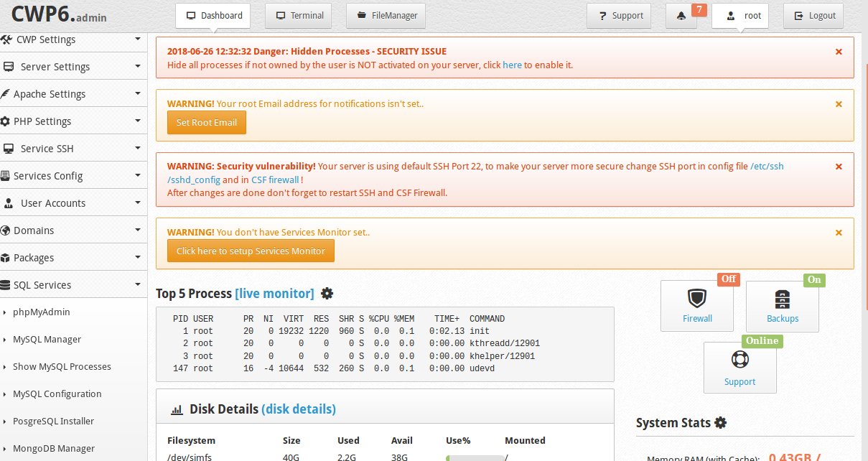The image size is (868, 461).
Task: Toggle the Firewall Off badge
Action: click(728, 279)
